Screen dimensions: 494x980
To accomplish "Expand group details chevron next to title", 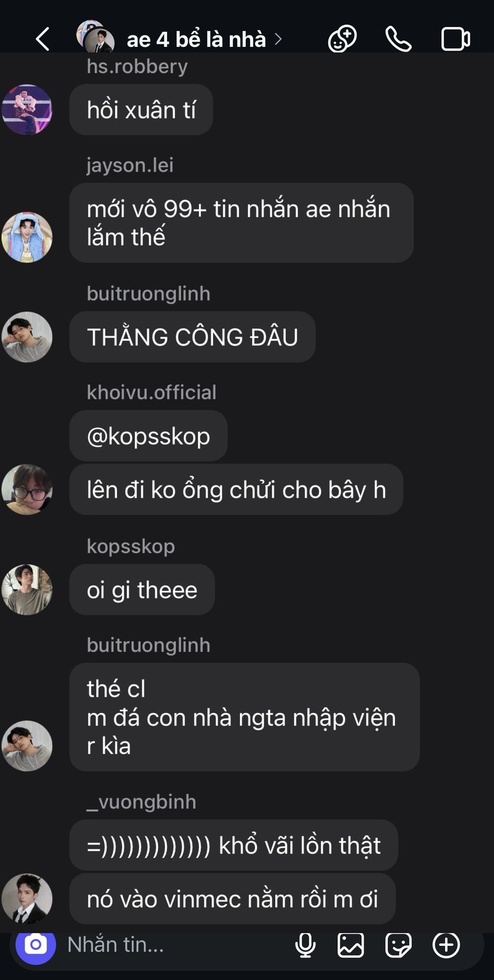I will coord(278,39).
